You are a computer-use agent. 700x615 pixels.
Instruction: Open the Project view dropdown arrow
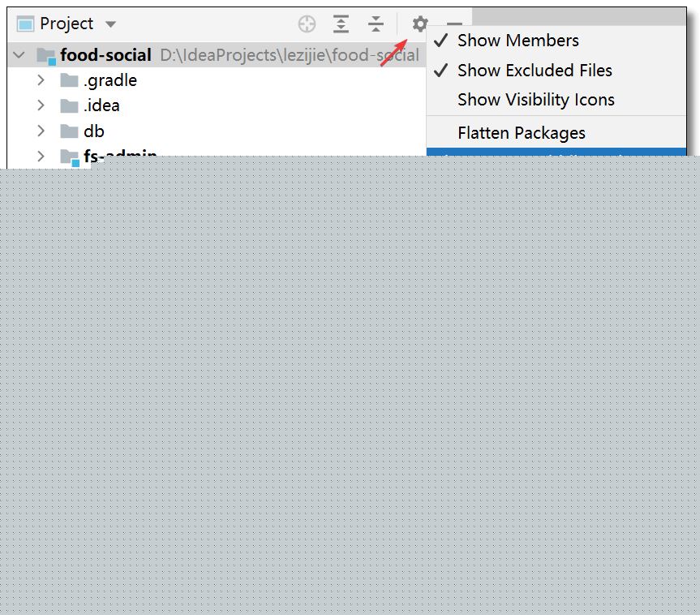point(111,24)
